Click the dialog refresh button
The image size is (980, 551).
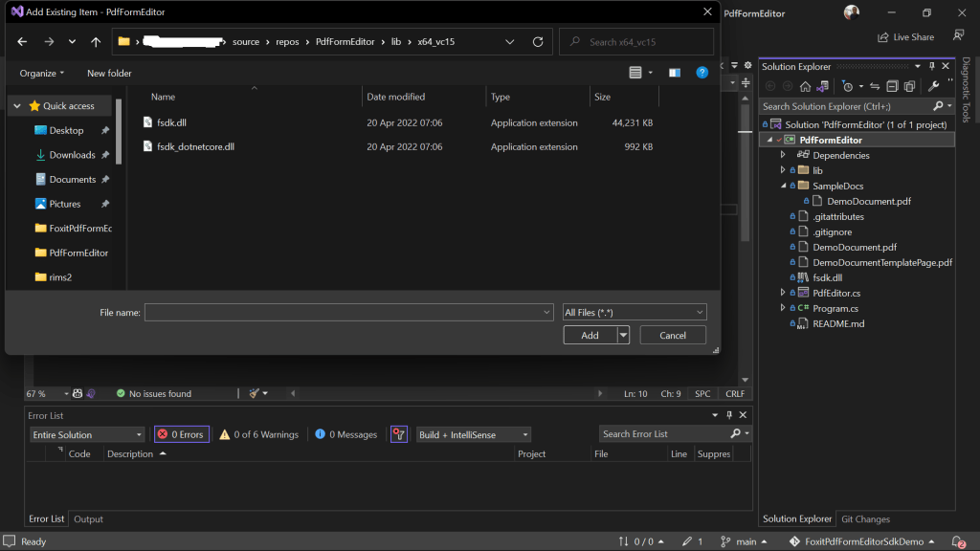(538, 42)
